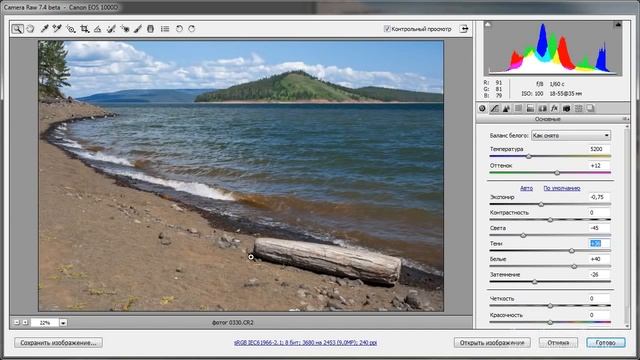Click the photo preview image
The height and width of the screenshot is (360, 640).
pyautogui.click(x=241, y=176)
